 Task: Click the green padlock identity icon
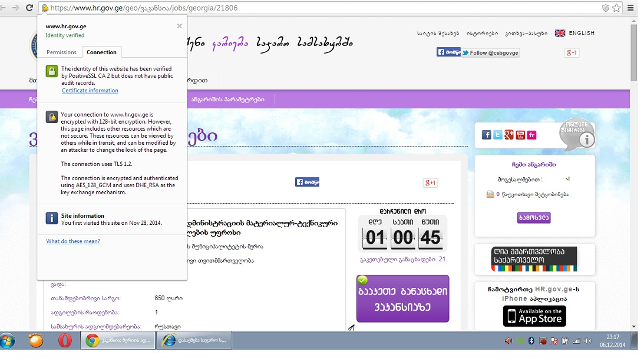[x=51, y=71]
